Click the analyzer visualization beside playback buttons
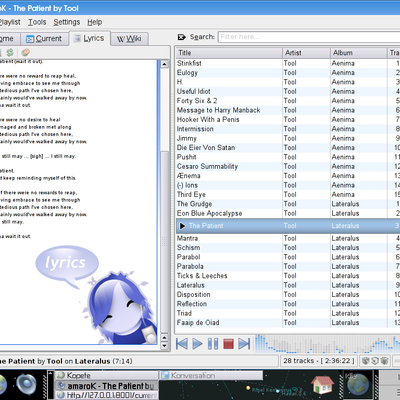Viewport: 400px width, 400px height. click(327, 343)
